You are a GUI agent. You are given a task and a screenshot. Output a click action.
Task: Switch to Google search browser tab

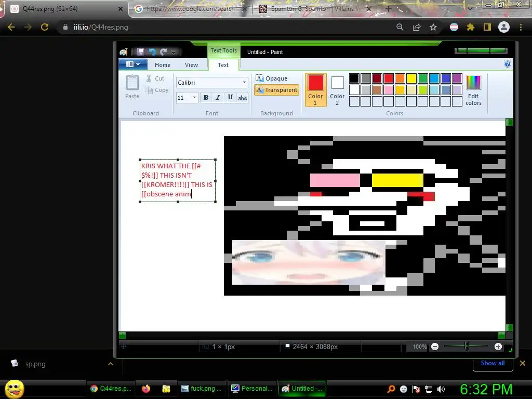(190, 9)
